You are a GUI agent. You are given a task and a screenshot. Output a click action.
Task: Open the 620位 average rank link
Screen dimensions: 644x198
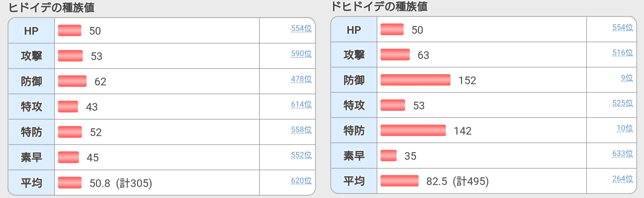coord(301,181)
